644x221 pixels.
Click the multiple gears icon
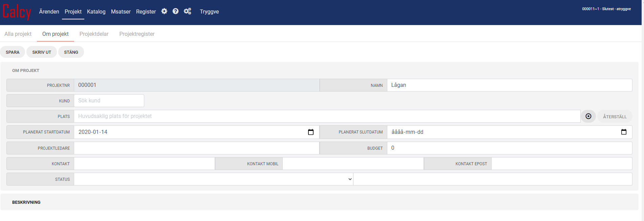click(187, 11)
